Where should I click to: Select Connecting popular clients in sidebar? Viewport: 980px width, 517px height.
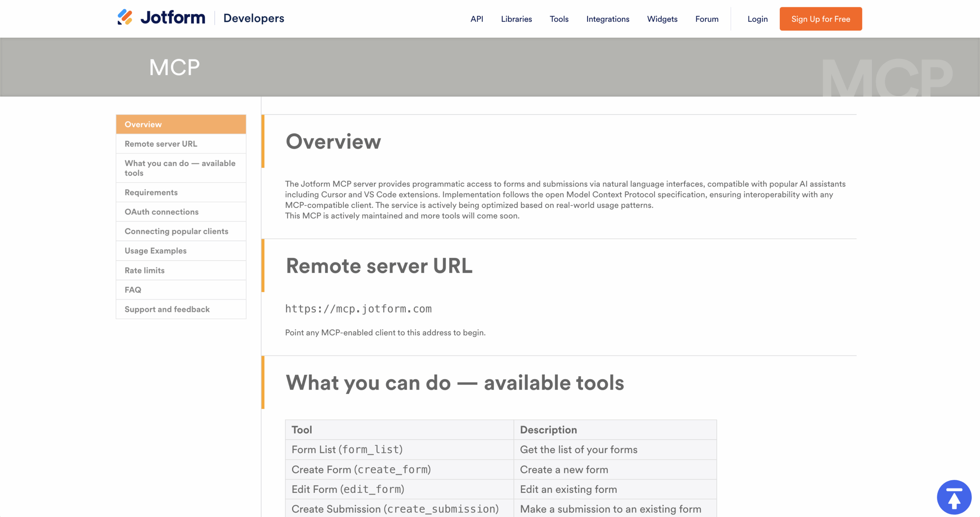tap(181, 232)
